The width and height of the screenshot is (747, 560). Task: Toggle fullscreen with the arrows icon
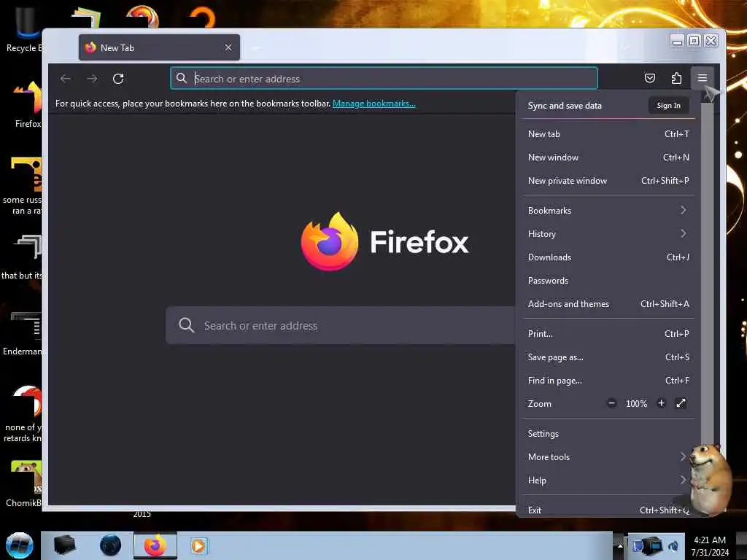pos(681,403)
